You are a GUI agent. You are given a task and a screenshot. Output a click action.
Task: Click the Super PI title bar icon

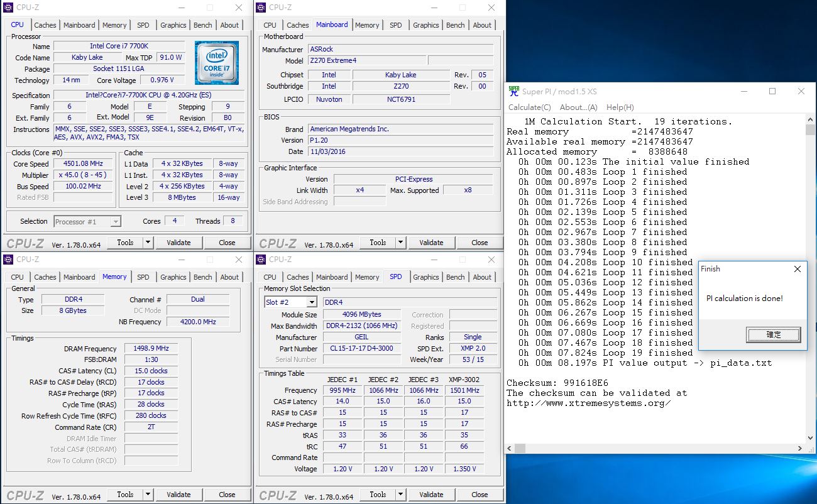[514, 91]
